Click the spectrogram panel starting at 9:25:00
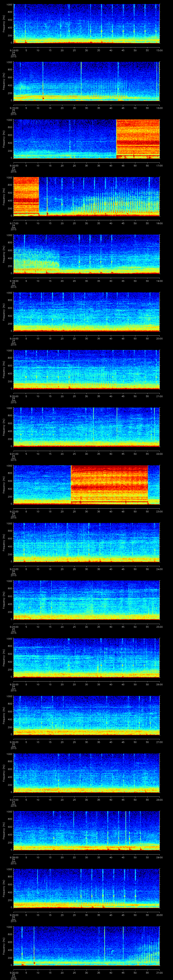Viewport: 173px width, 980px height. tap(86, 658)
